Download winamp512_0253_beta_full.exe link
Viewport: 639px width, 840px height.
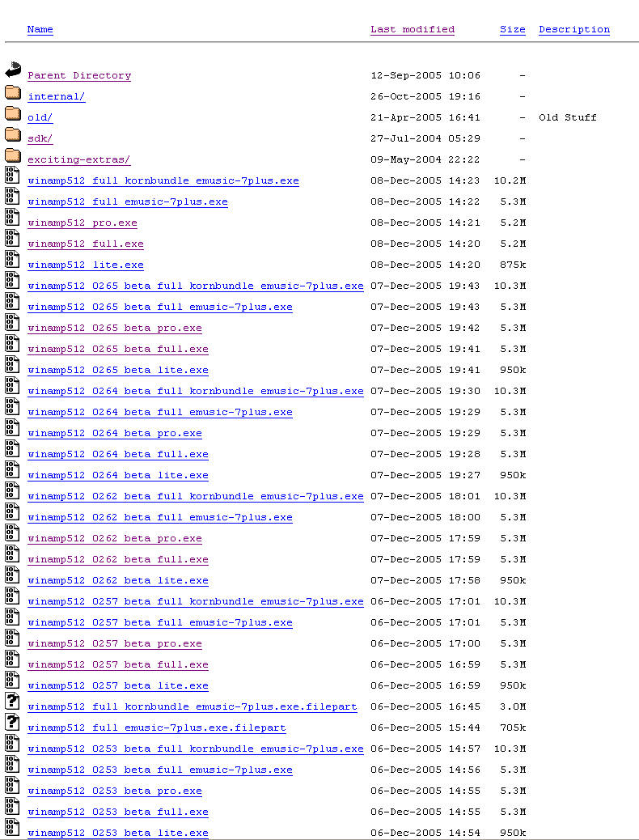click(118, 812)
